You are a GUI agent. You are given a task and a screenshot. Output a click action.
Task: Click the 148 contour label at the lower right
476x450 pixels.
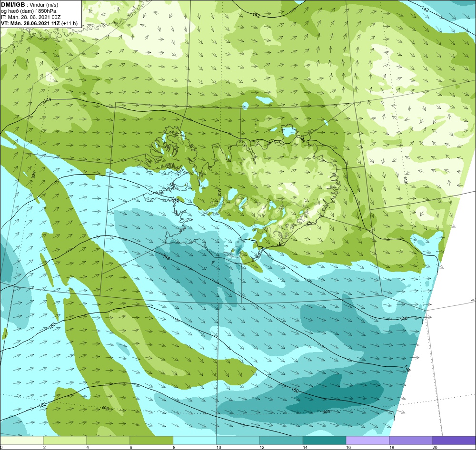point(407,369)
